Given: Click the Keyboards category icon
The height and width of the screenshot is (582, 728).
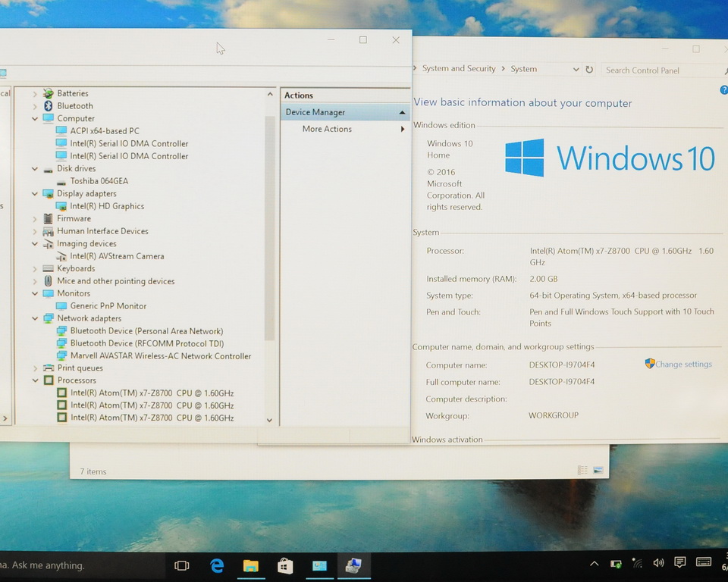Looking at the screenshot, I should tap(48, 268).
